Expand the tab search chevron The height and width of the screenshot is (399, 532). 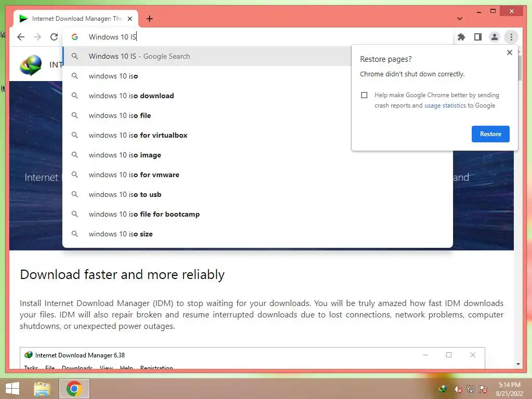click(459, 19)
